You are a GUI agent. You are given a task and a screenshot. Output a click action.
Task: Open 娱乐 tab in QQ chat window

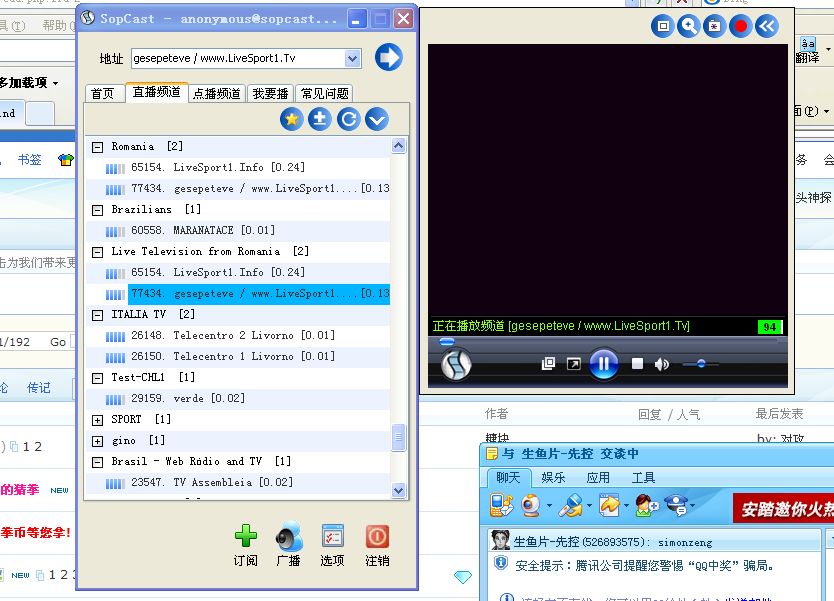[x=553, y=478]
